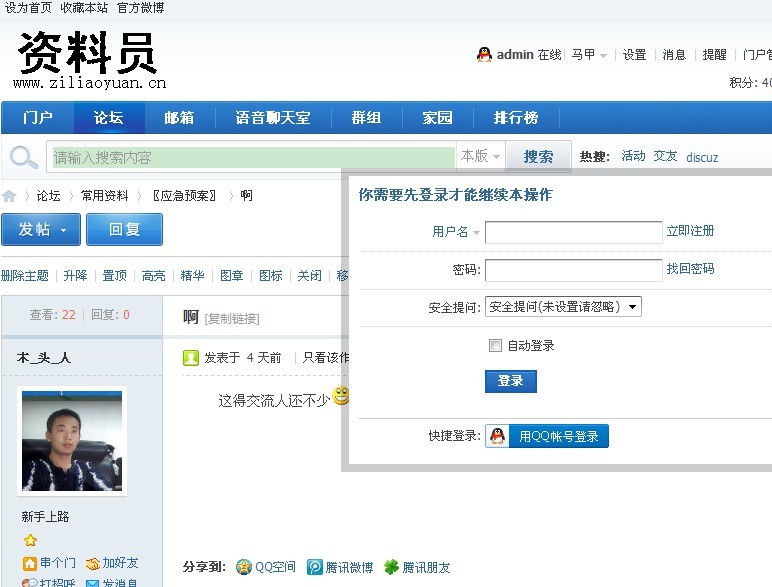
Task: Click the star rank icon under 新手上路
Action: pyautogui.click(x=30, y=540)
